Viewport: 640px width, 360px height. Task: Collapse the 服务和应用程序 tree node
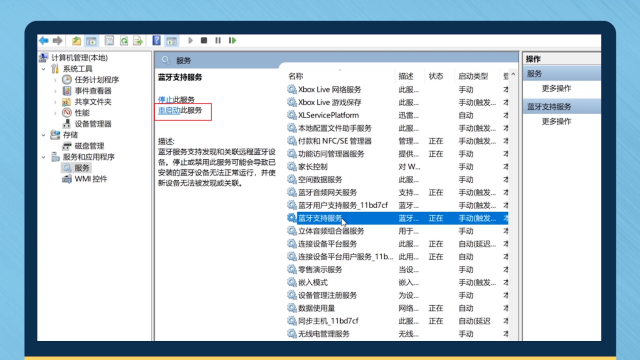pyautogui.click(x=44, y=157)
